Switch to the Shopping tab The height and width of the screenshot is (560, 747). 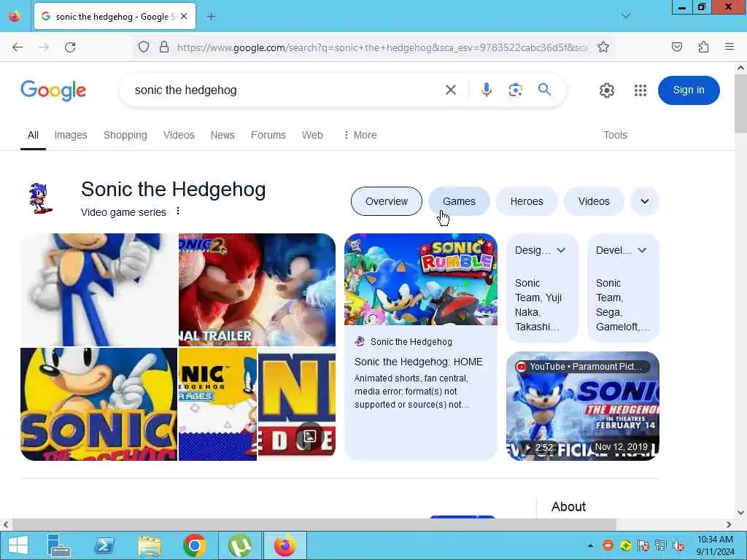click(125, 135)
